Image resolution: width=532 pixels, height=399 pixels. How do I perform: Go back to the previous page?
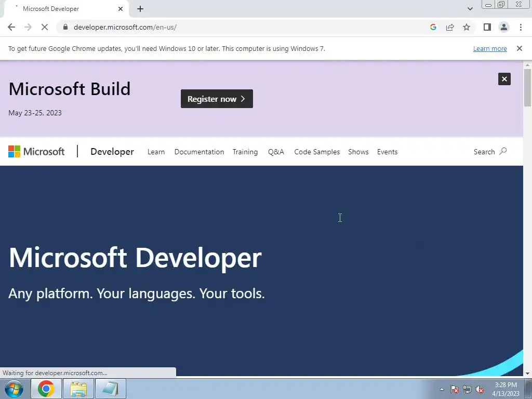pyautogui.click(x=11, y=27)
